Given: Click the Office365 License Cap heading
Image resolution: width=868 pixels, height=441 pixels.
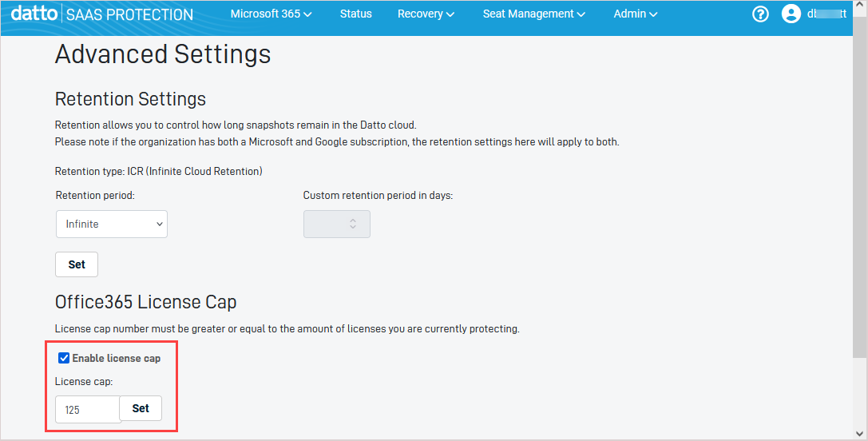Looking at the screenshot, I should click(x=145, y=302).
